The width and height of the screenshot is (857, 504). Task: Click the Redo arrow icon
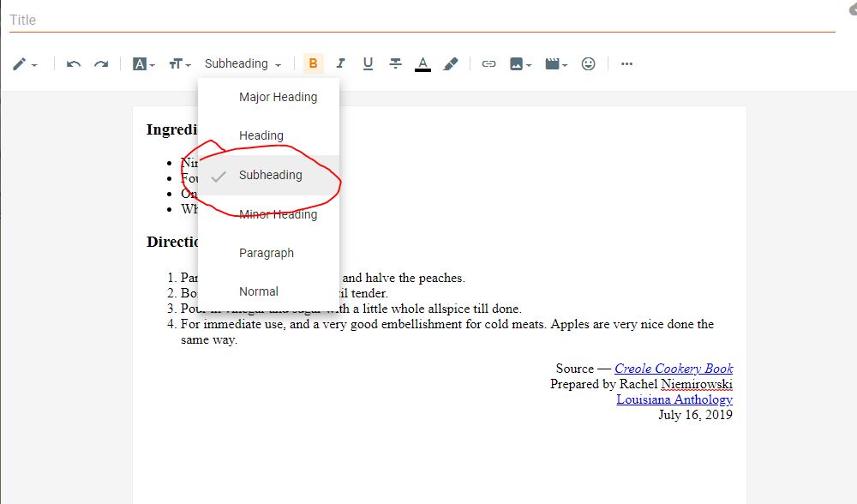tap(101, 64)
